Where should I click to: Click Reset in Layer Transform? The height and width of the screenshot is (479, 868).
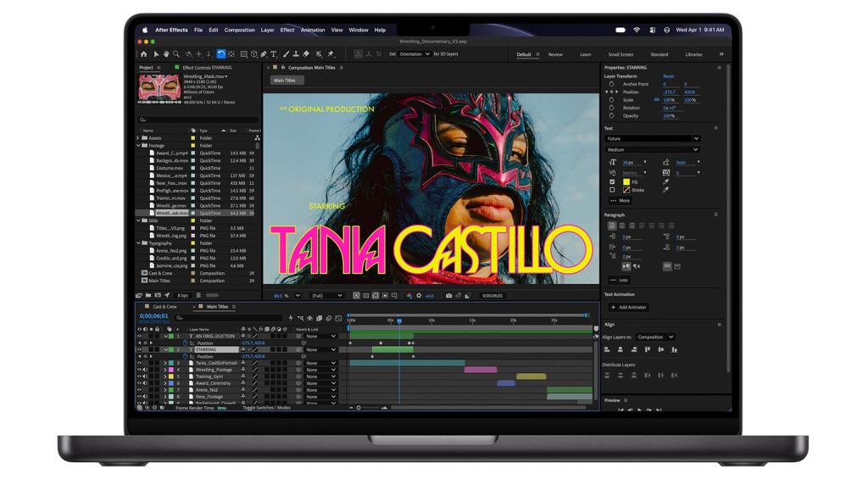[x=669, y=75]
